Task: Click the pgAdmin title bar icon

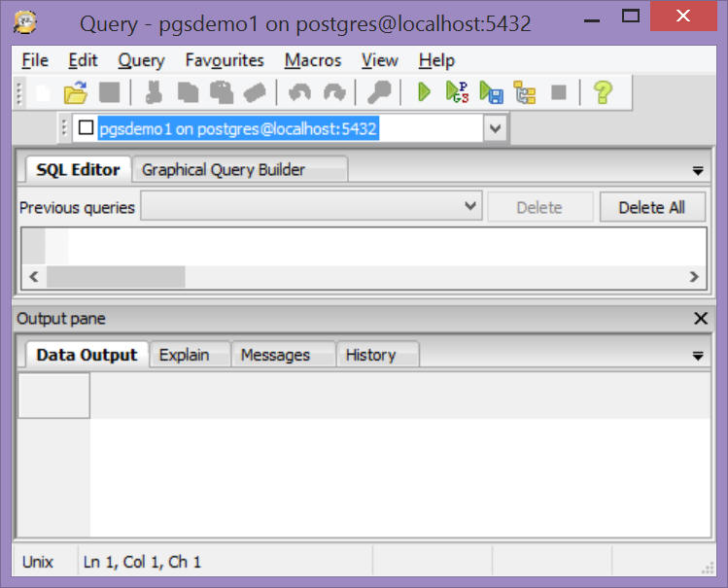Action: tap(25, 22)
